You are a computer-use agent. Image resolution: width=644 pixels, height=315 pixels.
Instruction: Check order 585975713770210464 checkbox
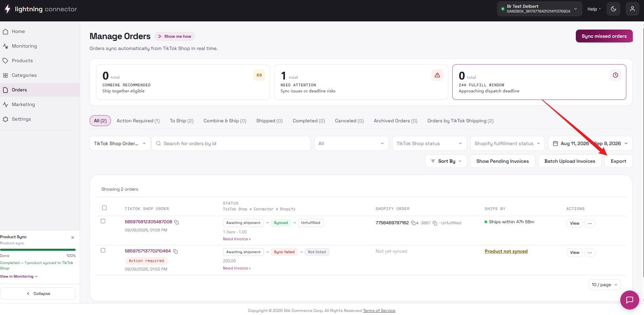tap(103, 250)
